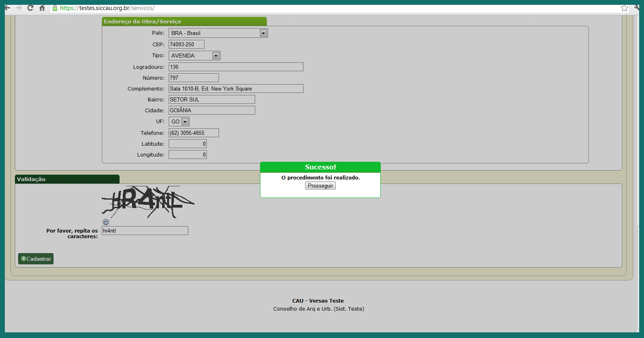Image resolution: width=644 pixels, height=338 pixels.
Task: Click the 'O procedimento foi realizado.' message
Action: tap(320, 177)
